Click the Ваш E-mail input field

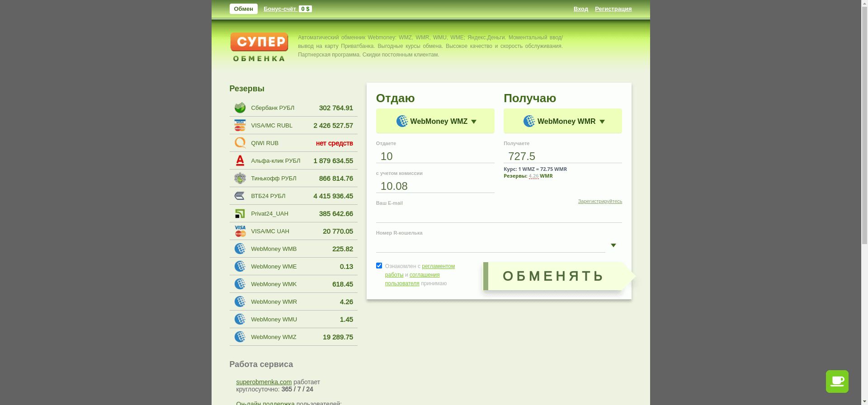click(x=499, y=216)
